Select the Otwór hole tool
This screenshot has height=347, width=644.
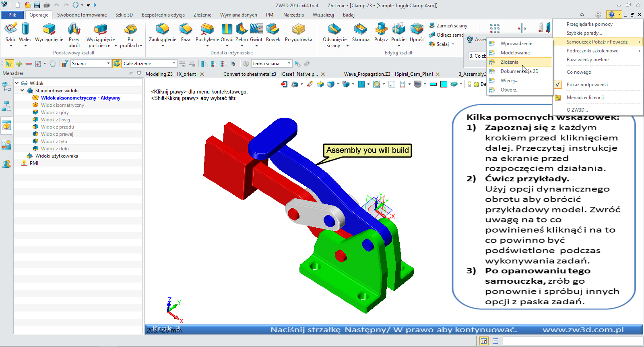point(227,33)
